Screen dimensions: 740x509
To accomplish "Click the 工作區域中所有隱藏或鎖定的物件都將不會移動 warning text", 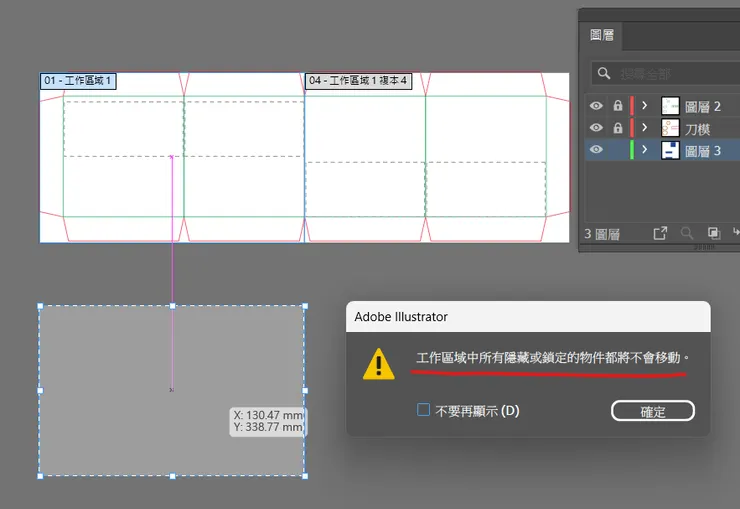I will click(552, 358).
